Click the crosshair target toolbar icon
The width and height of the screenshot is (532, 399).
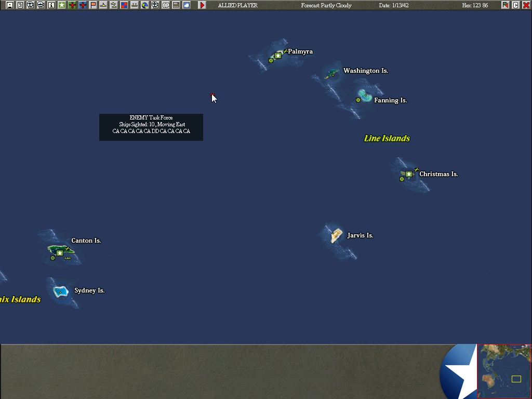tap(155, 5)
